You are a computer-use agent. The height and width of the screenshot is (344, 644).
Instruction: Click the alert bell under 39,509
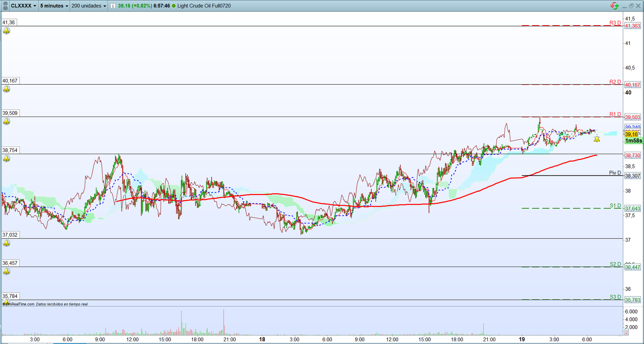pyautogui.click(x=7, y=121)
